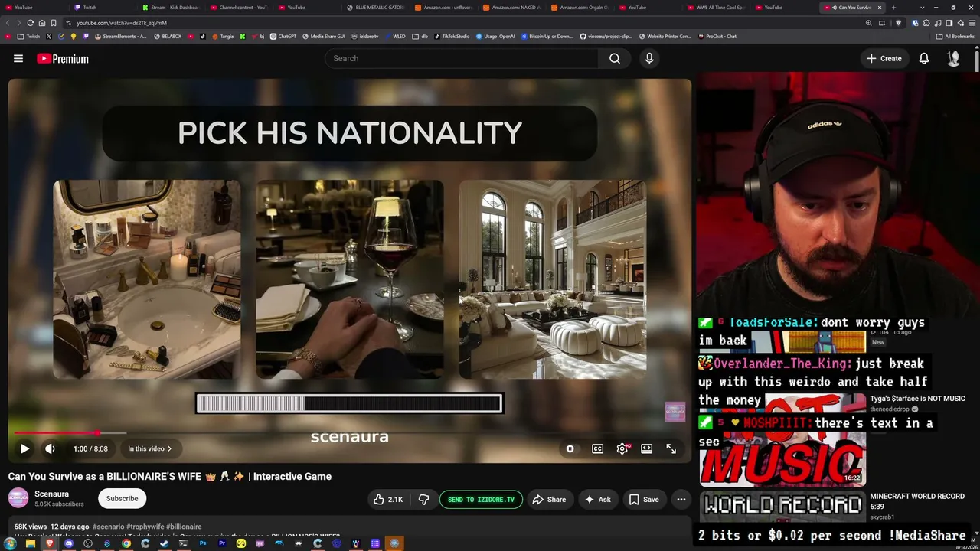
Task: Open the browser main menu
Action: [x=972, y=23]
